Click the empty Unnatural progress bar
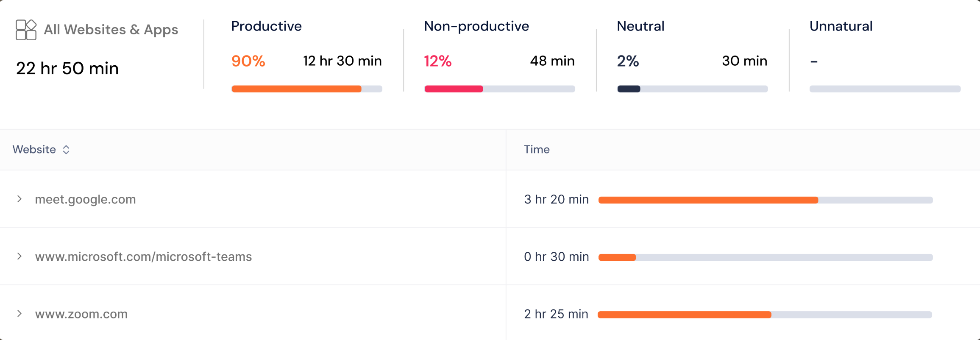 pos(885,89)
